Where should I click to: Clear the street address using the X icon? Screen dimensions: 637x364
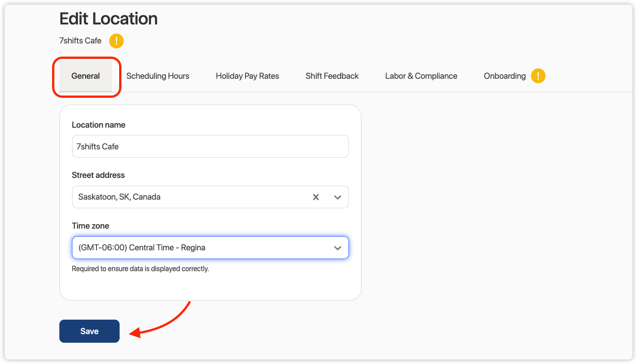click(315, 197)
